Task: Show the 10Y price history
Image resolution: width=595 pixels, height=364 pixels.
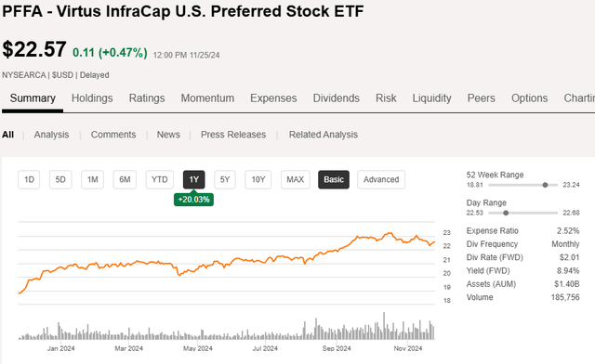Action: tap(258, 180)
